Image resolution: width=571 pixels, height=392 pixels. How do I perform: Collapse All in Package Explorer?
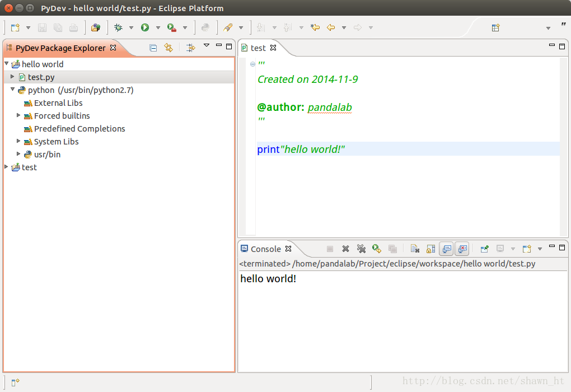point(153,48)
